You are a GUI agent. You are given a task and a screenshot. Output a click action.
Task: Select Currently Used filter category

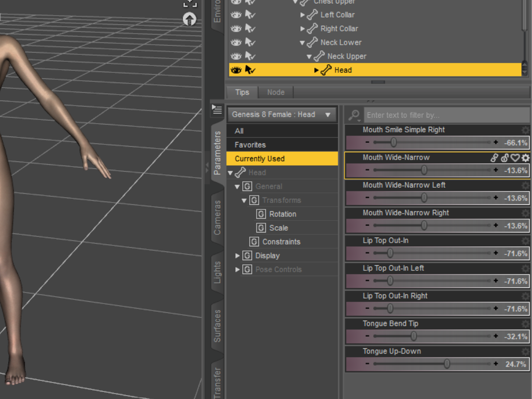pos(282,159)
